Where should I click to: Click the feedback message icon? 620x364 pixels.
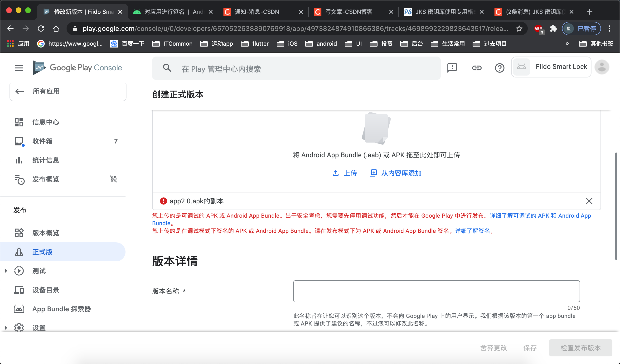coord(452,68)
